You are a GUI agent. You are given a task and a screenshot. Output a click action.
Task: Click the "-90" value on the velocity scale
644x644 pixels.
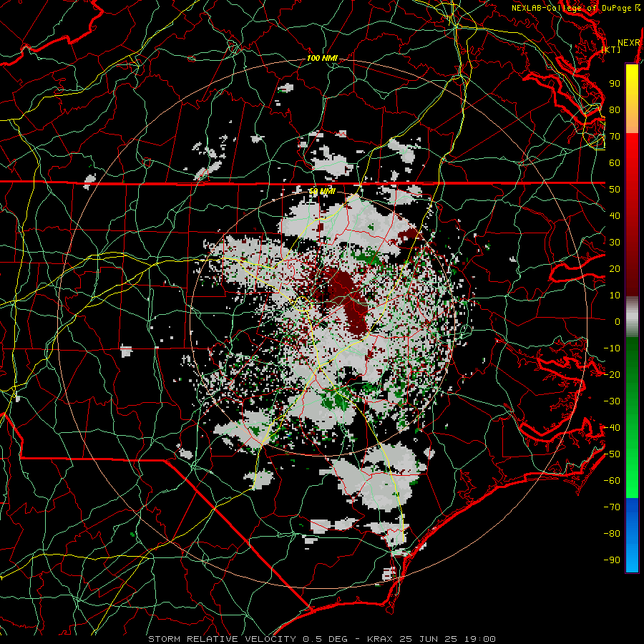[x=612, y=560]
